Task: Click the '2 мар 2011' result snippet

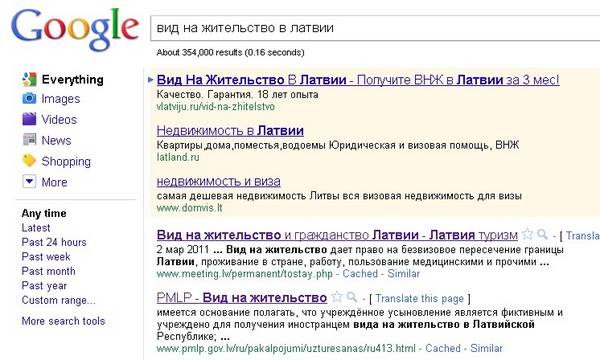Action: [360, 256]
